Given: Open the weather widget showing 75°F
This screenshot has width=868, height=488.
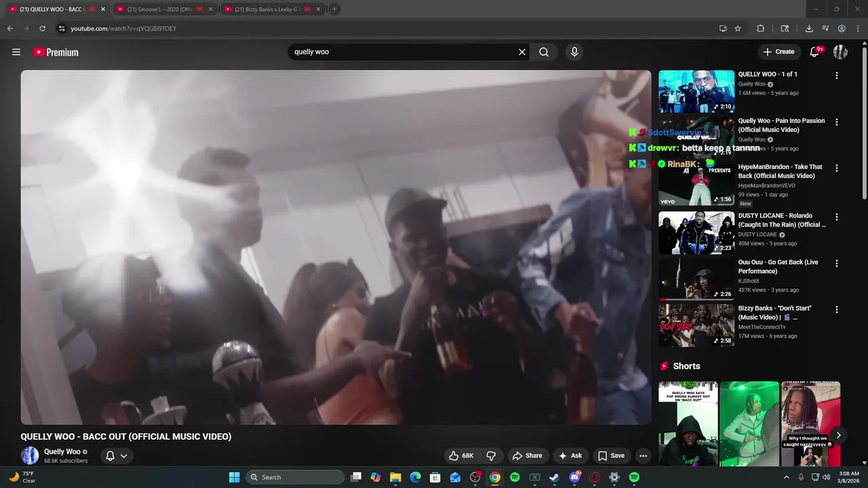Looking at the screenshot, I should click(22, 477).
